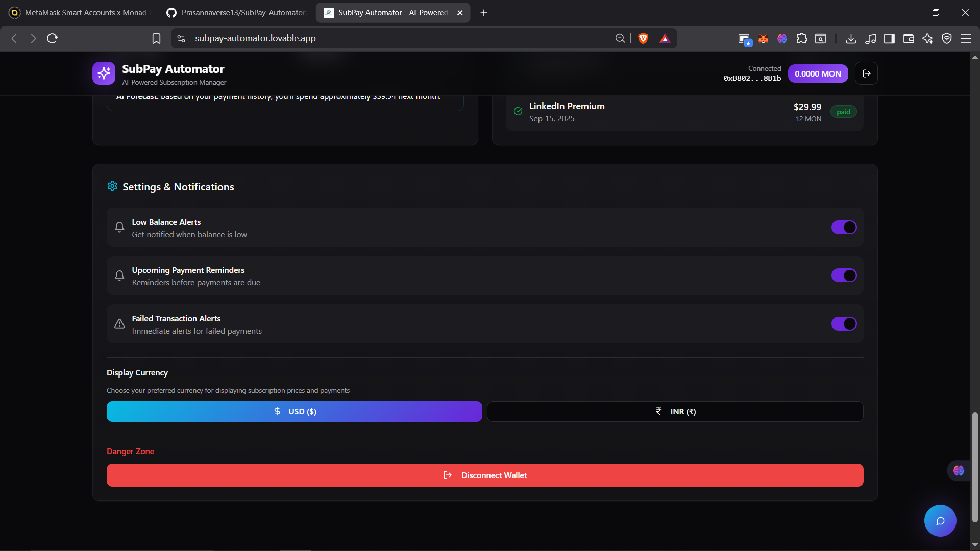Open the MetaMask fox extension icon

(x=763, y=38)
